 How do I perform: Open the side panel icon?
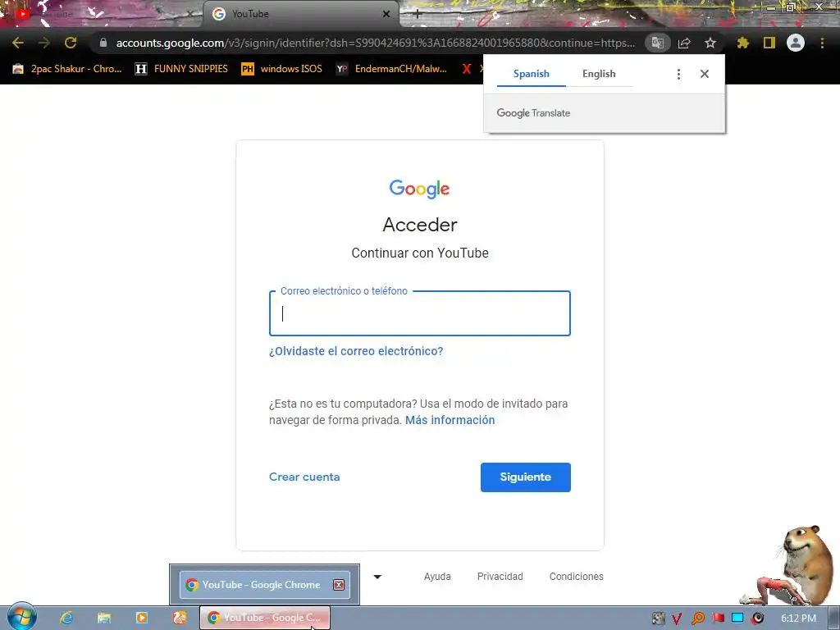769,43
